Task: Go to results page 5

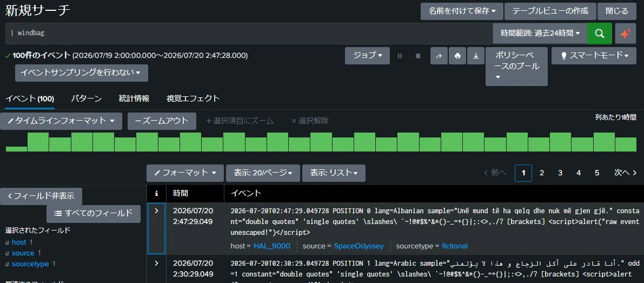Action: click(597, 173)
